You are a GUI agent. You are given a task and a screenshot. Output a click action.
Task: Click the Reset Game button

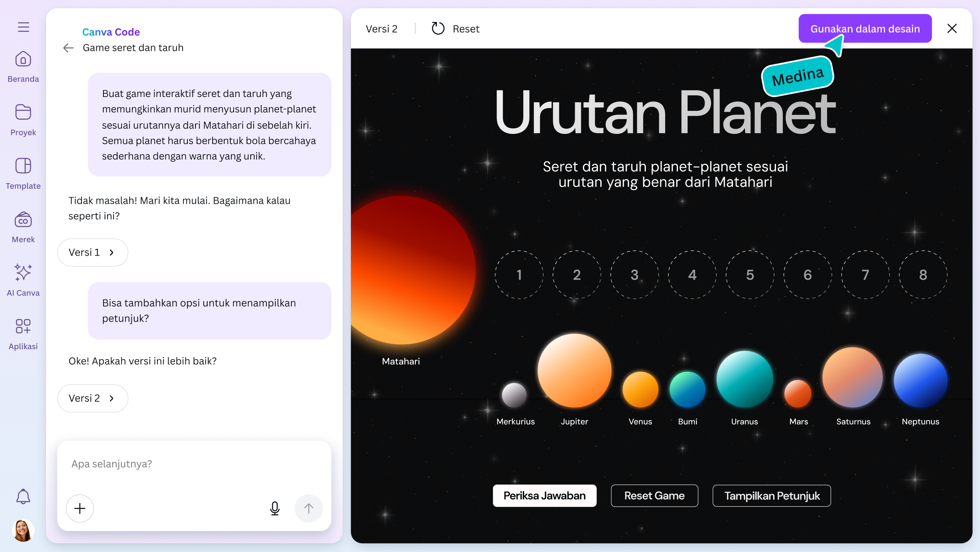coord(654,496)
